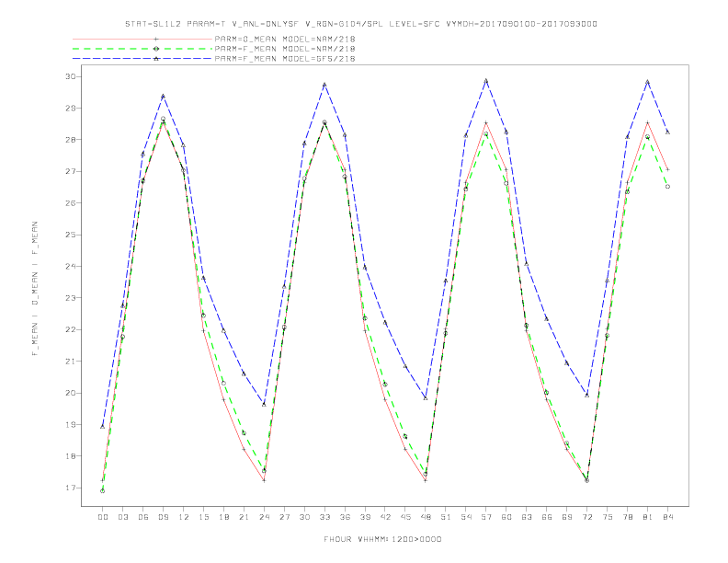Click y-axis tick label 19

pyautogui.click(x=71, y=425)
